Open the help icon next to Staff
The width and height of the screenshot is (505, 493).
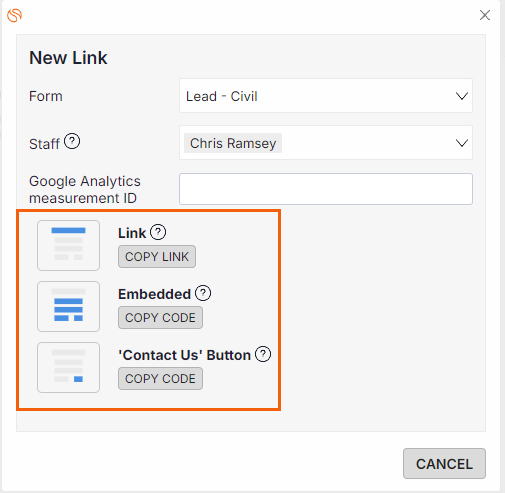point(72,141)
